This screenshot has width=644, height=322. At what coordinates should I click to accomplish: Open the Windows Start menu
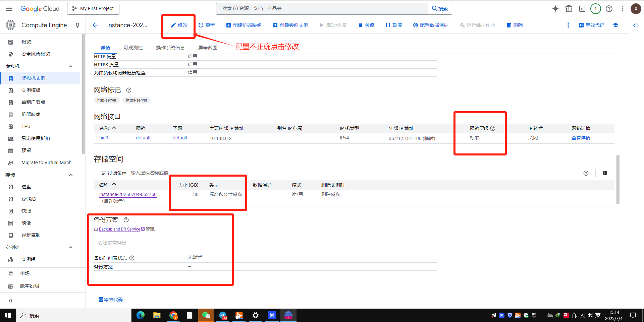(x=8, y=315)
